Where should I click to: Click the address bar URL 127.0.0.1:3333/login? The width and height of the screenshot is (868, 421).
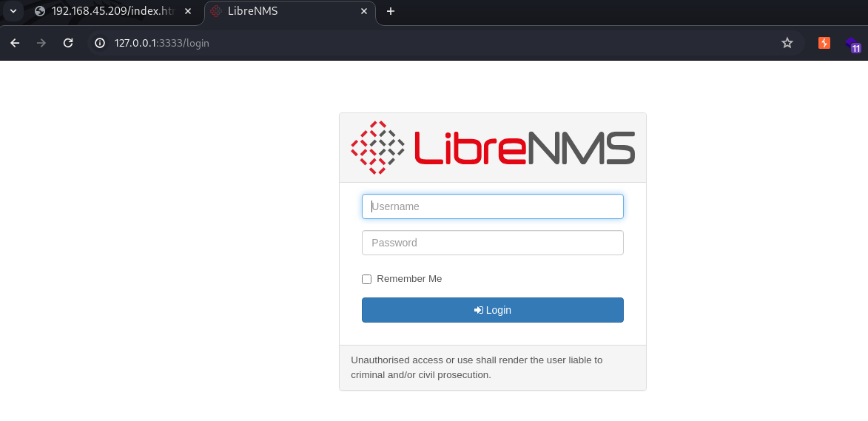161,43
